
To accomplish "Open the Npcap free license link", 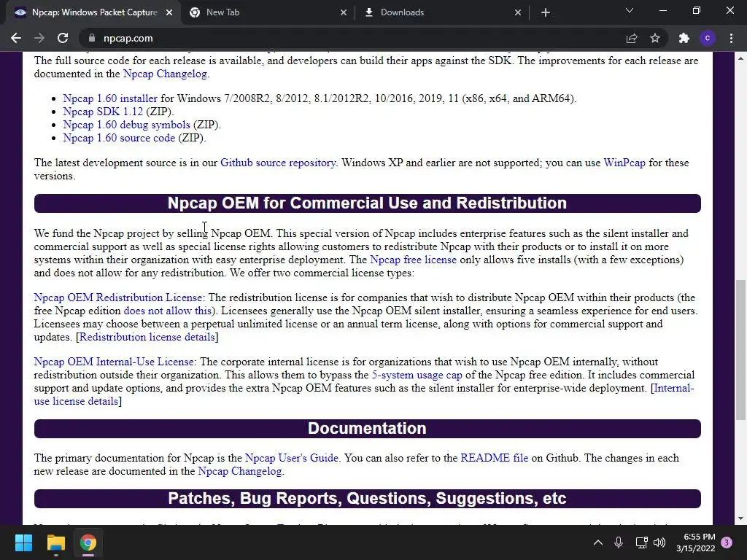I will pyautogui.click(x=413, y=260).
